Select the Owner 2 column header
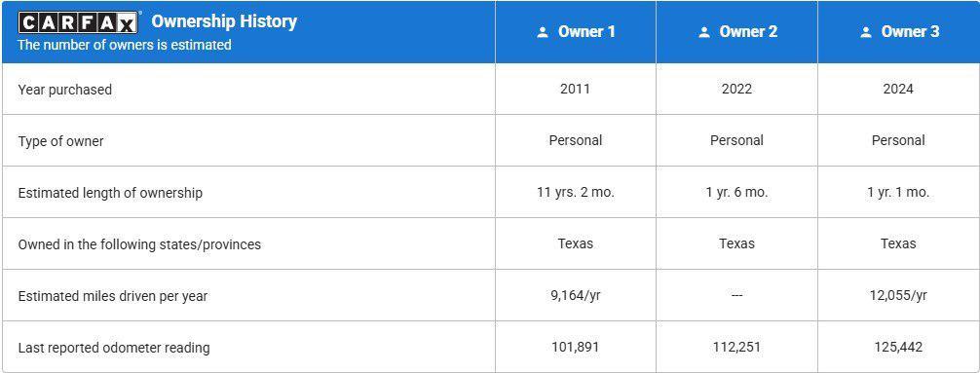Viewport: 980px width, 373px height. tap(736, 32)
